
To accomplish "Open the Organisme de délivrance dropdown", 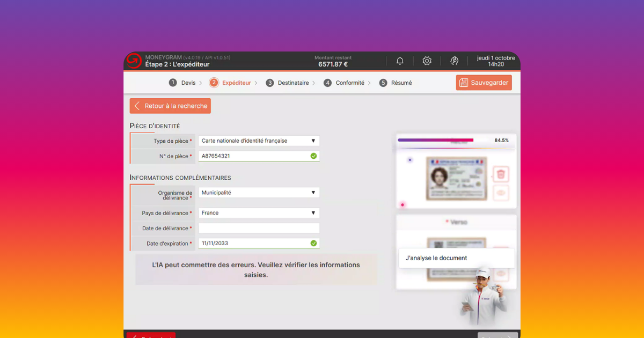I will pyautogui.click(x=259, y=193).
